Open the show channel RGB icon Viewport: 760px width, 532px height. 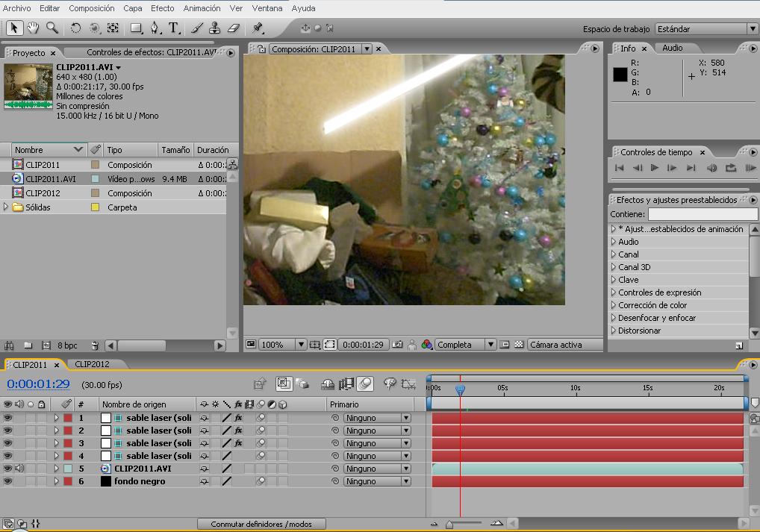point(426,345)
